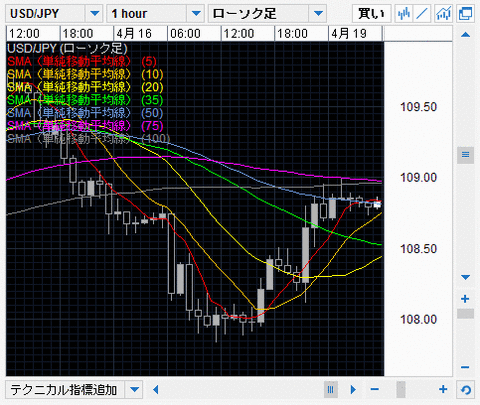Click the 109.50 price axis label
The width and height of the screenshot is (480, 405).
click(x=419, y=107)
